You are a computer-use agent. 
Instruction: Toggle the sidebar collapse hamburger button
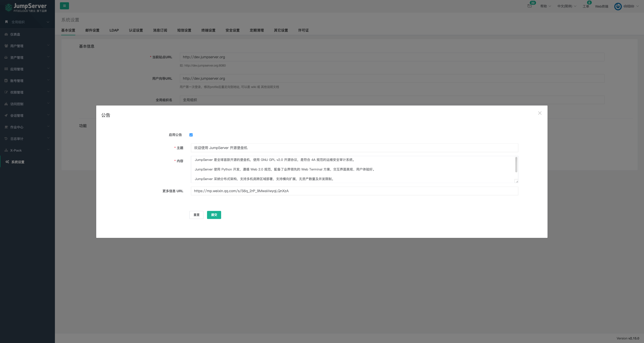click(x=64, y=6)
